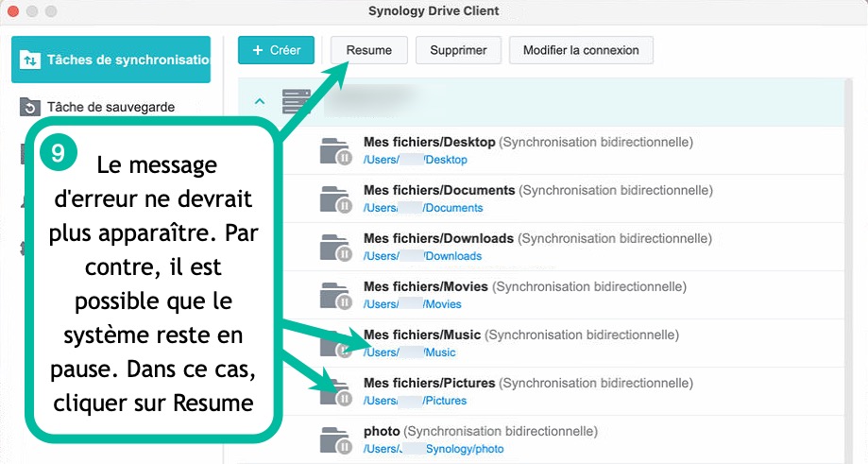Click the paused folder icon for Movies

coord(335,296)
